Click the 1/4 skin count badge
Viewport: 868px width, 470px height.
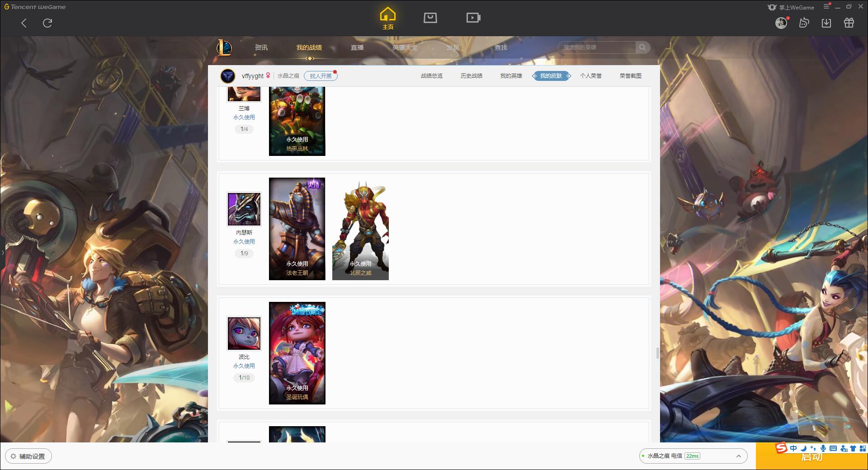pyautogui.click(x=244, y=129)
